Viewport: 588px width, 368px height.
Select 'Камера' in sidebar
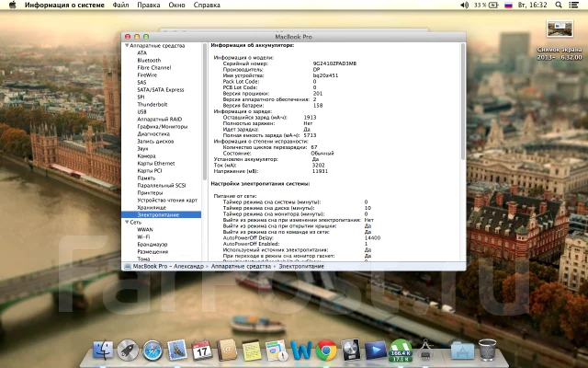[x=146, y=155]
